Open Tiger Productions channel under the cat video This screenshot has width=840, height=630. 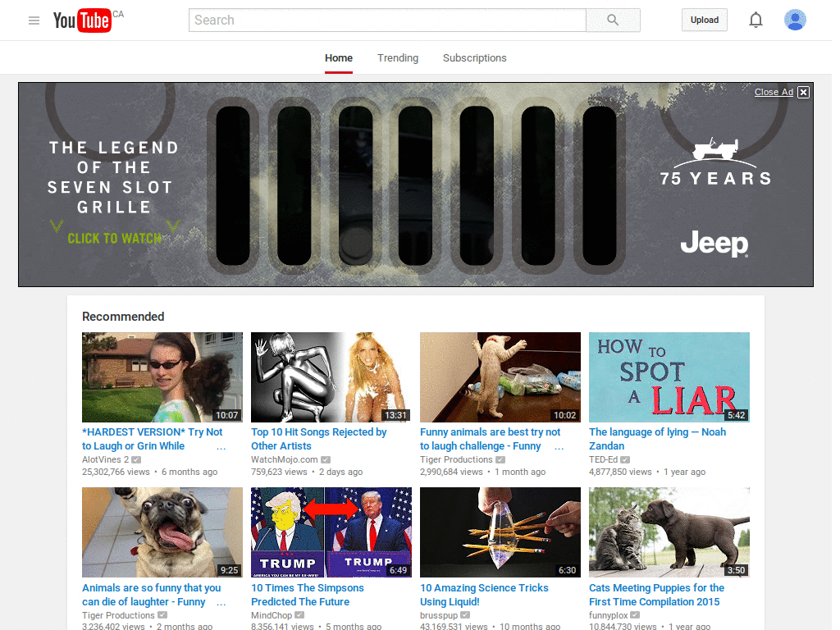point(456,459)
